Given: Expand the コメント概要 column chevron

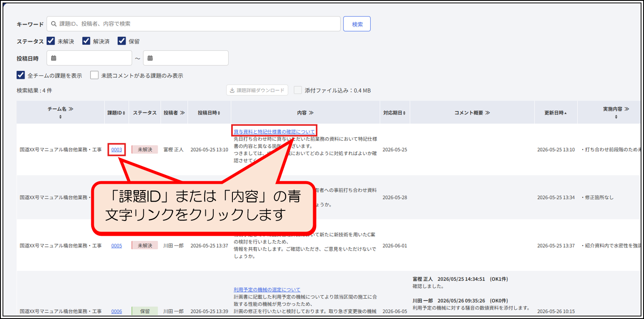Looking at the screenshot, I should (487, 113).
